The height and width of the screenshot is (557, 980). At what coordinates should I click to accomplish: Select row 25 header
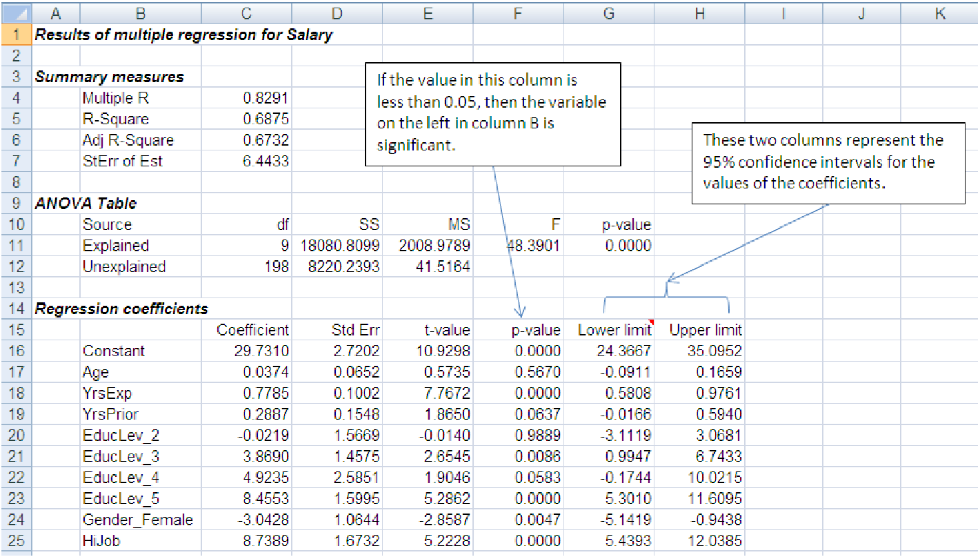pyautogui.click(x=16, y=540)
